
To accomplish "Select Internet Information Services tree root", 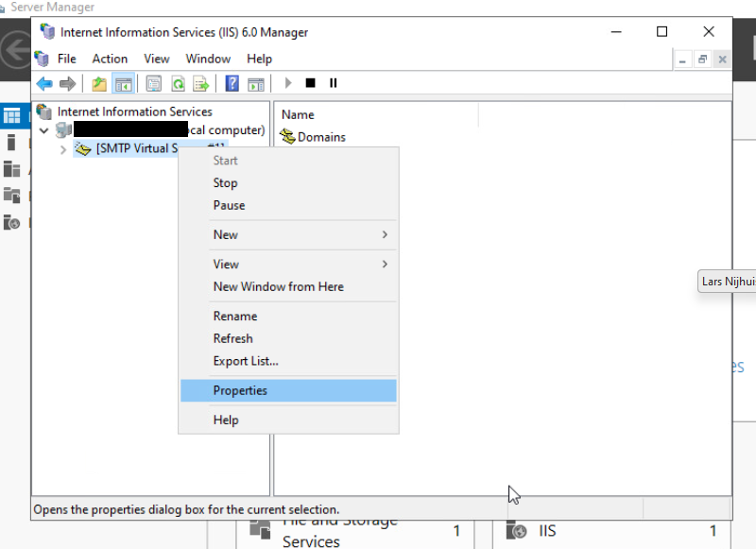I will click(134, 112).
